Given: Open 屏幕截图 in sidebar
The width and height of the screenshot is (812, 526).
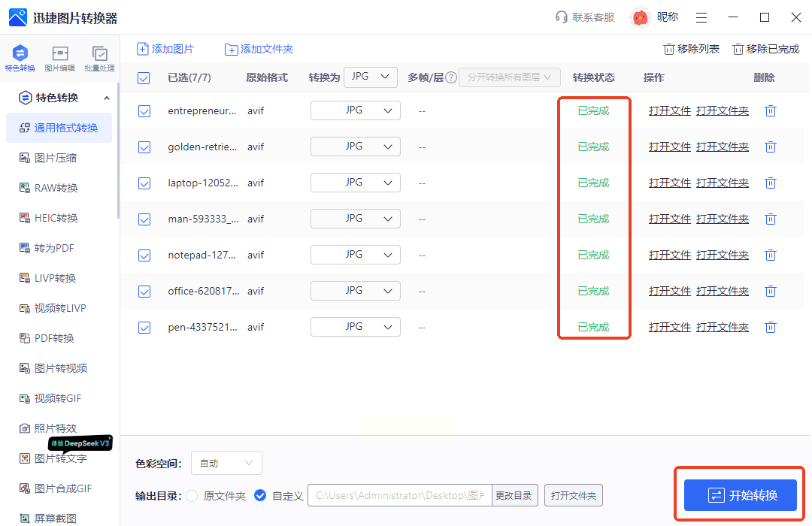Looking at the screenshot, I should pos(48,518).
